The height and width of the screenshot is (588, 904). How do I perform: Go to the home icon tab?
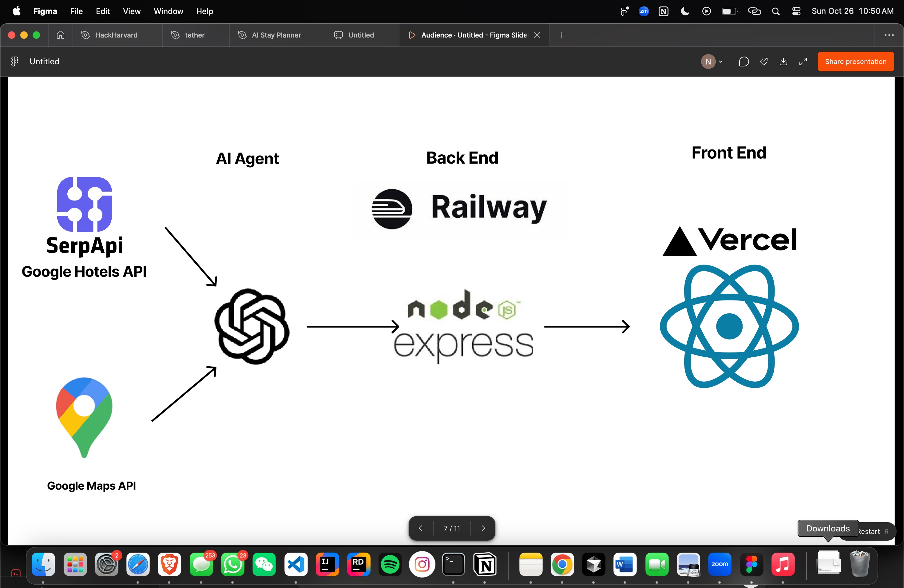[60, 35]
